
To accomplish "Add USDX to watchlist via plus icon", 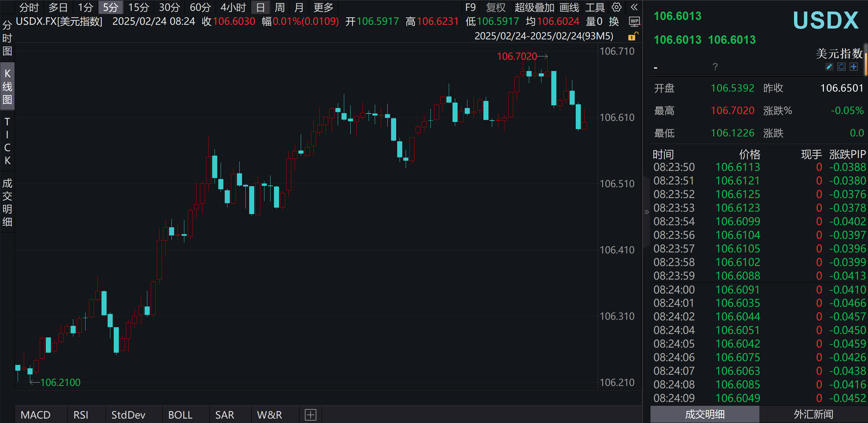I will click(x=854, y=67).
